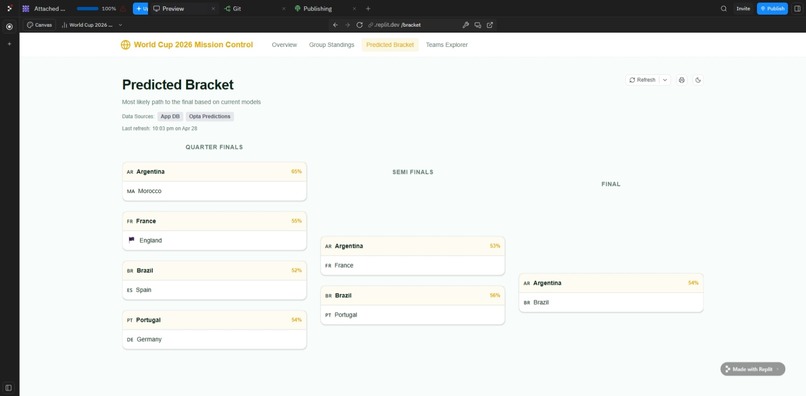Select Argentina in quarter finals vs Morocco
Screen dimensions: 806x396
(214, 172)
